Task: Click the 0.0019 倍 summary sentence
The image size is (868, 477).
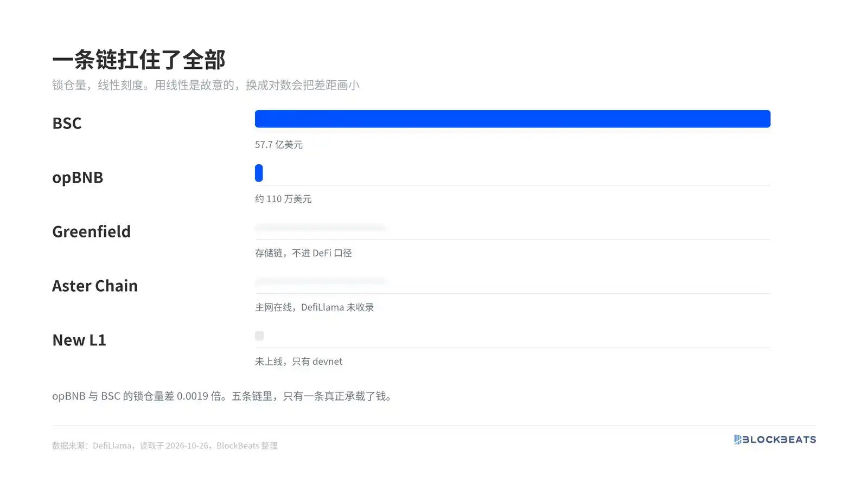Action: 223,396
